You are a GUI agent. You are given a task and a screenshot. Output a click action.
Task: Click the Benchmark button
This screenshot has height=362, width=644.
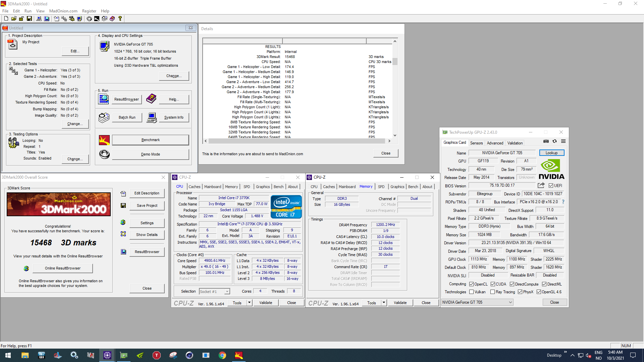coord(150,140)
